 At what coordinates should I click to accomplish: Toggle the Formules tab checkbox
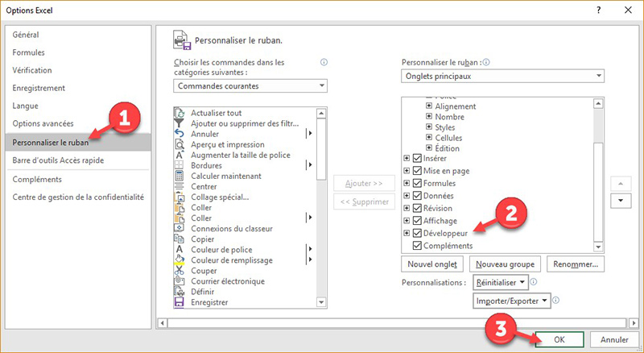(417, 183)
